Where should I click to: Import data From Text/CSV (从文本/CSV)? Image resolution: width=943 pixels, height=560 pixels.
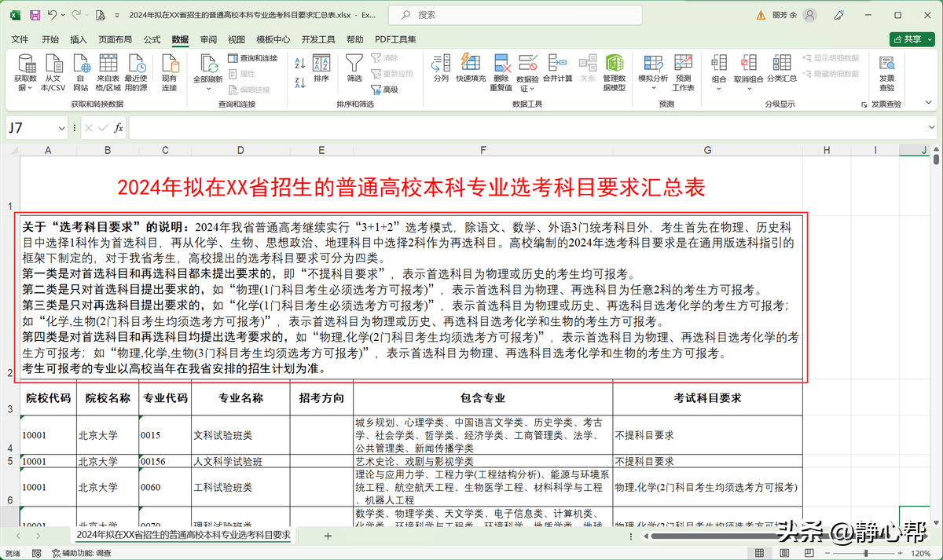(x=53, y=73)
